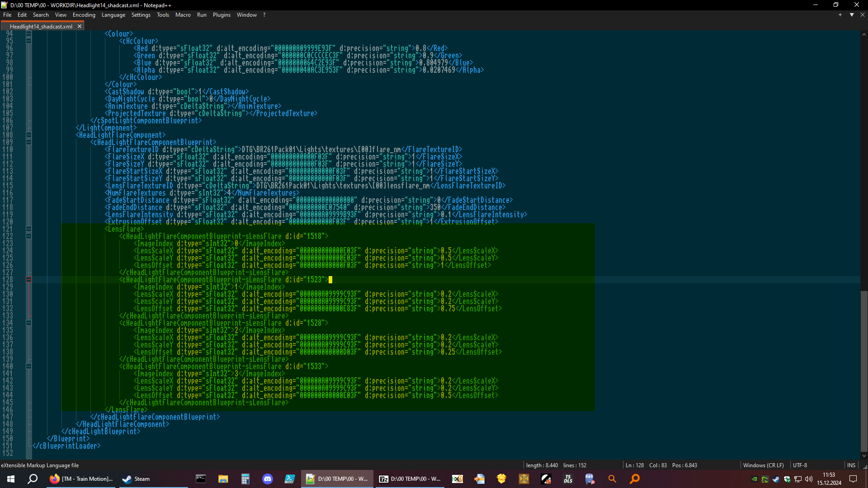Collapse fold marker for sLensFlare id 1528
Image resolution: width=868 pixels, height=488 pixels.
pyautogui.click(x=28, y=323)
